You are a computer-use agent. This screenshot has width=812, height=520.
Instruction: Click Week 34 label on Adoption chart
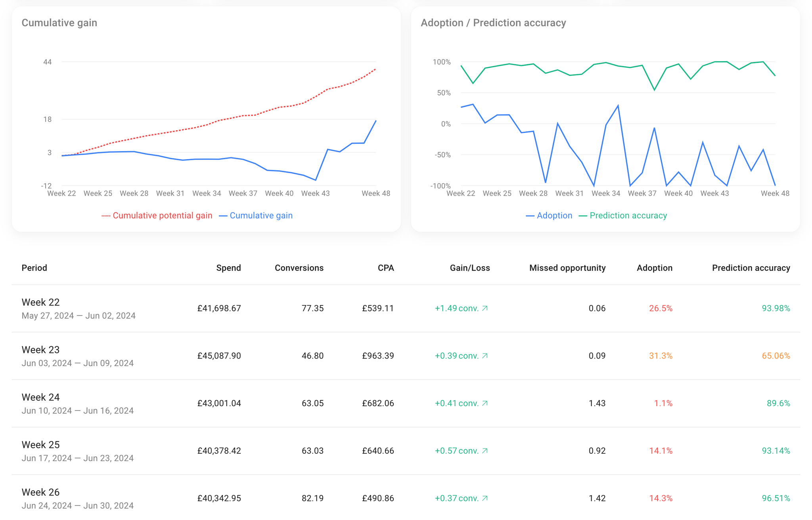pyautogui.click(x=606, y=193)
